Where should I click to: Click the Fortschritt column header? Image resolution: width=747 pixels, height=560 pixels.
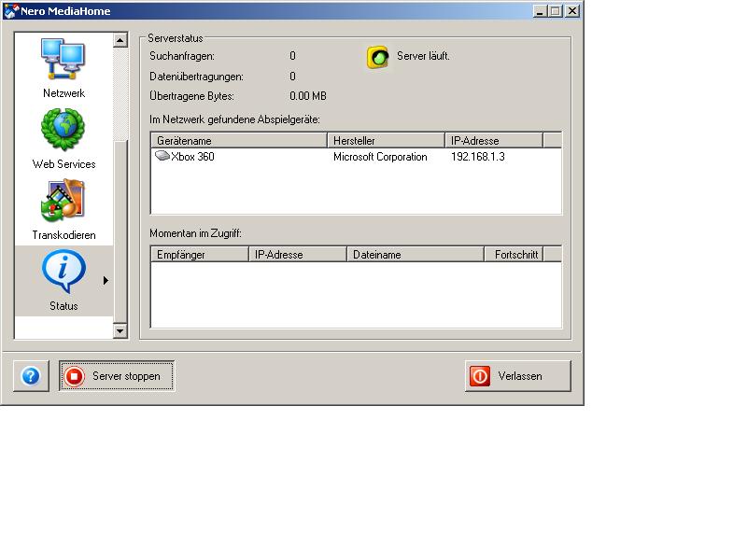514,254
